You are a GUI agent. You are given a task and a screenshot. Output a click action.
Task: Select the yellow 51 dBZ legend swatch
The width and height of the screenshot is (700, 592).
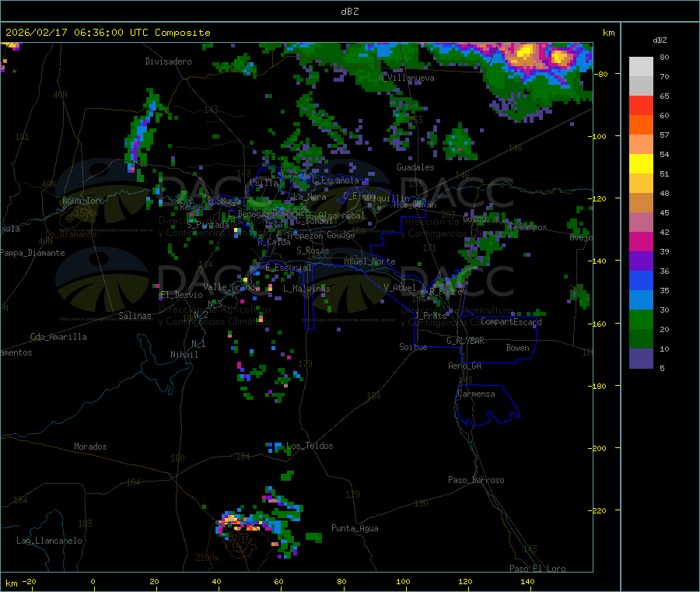click(x=641, y=164)
